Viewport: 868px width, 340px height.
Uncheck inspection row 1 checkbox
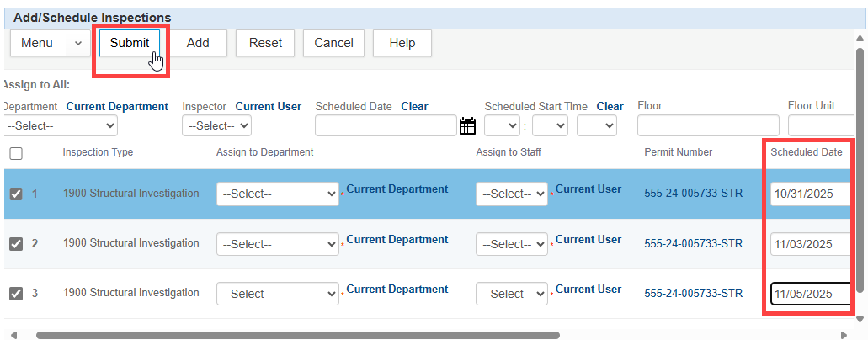click(15, 194)
